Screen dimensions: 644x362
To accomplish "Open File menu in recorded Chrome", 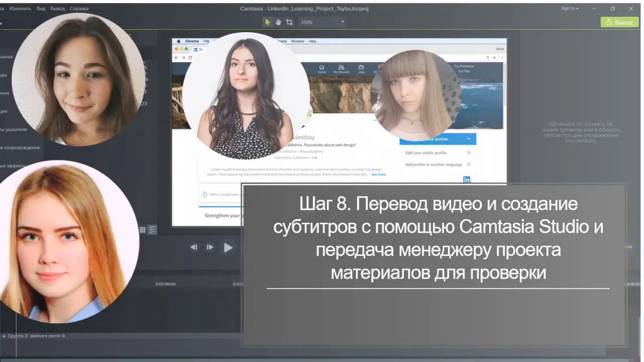I will coord(206,41).
